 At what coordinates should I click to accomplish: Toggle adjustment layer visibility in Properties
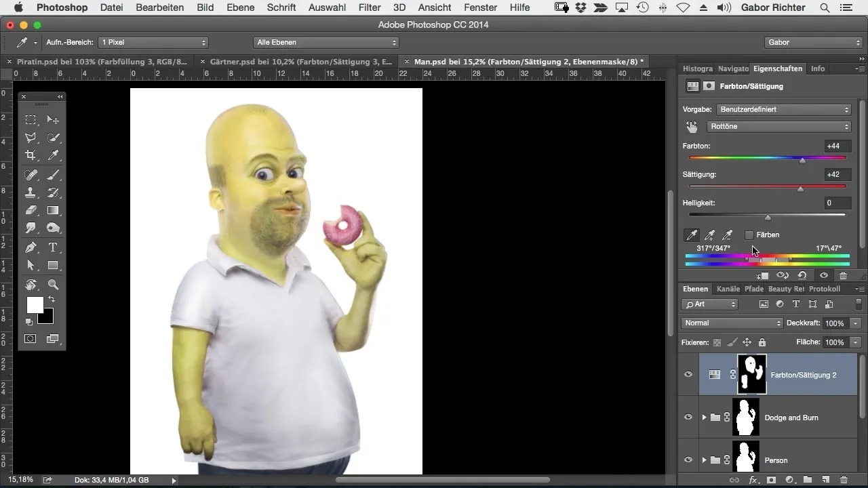point(823,276)
